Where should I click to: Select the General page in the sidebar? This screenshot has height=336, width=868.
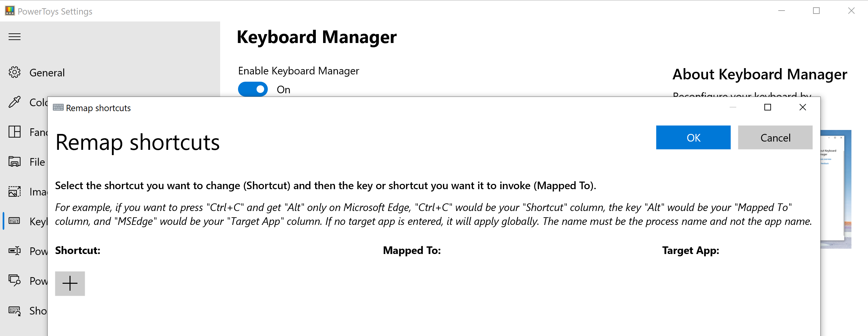pyautogui.click(x=47, y=72)
